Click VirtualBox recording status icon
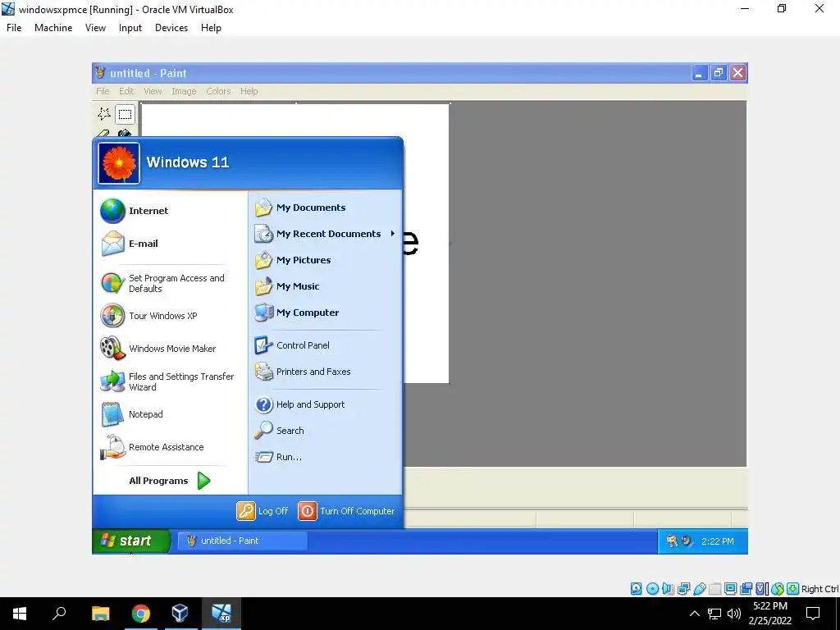 pos(746,589)
